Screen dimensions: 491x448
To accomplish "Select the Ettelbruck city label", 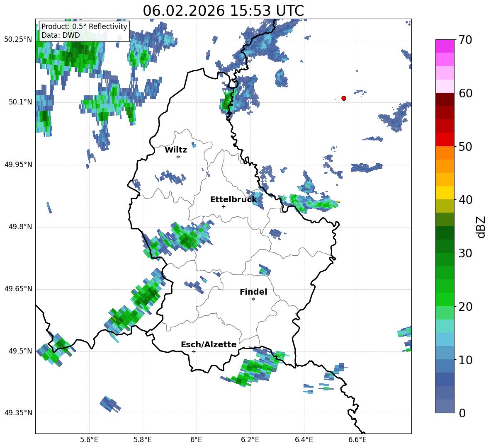I will pos(233,200).
